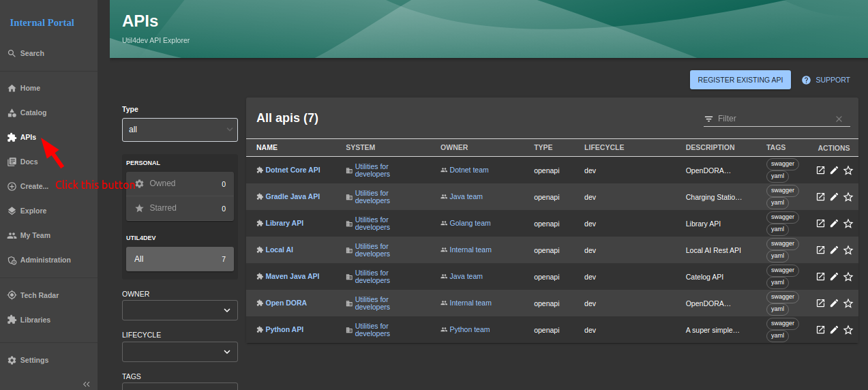This screenshot has height=390, width=868.
Task: Expand the Lifecycle filter dropdown
Action: tap(180, 352)
